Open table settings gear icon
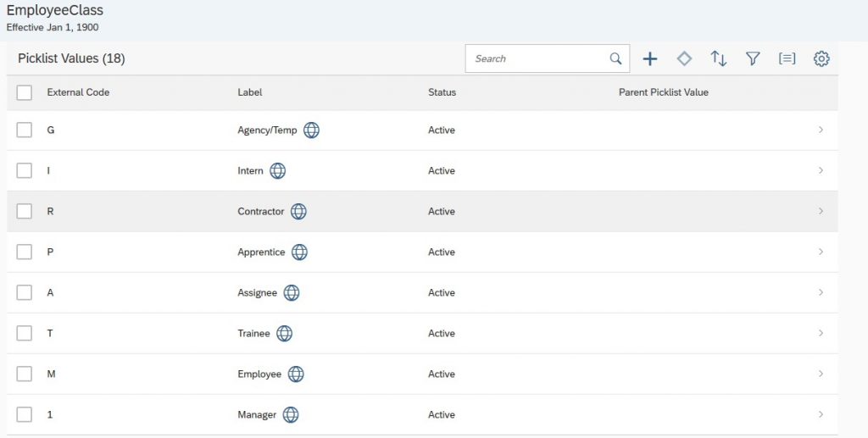The width and height of the screenshot is (868, 438). click(x=821, y=58)
